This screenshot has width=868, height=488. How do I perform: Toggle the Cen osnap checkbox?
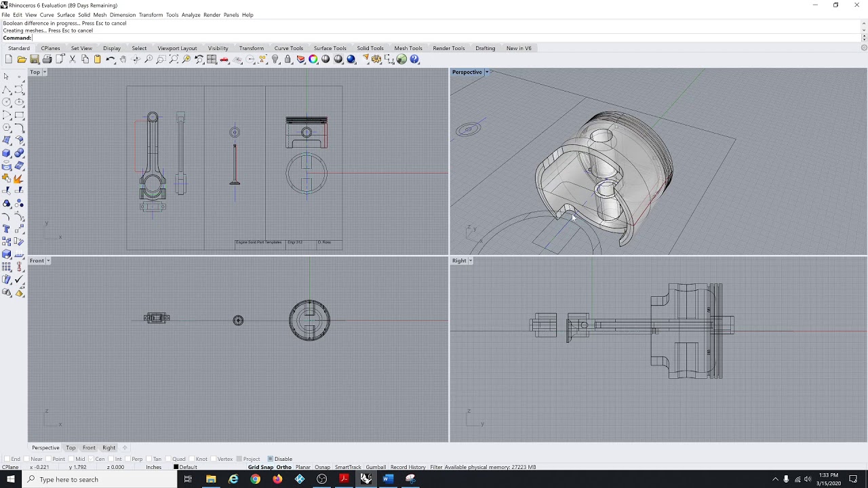tap(92, 459)
